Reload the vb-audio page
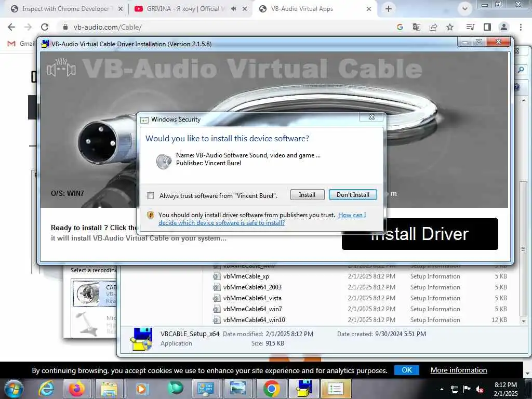The image size is (532, 399). pyautogui.click(x=45, y=27)
